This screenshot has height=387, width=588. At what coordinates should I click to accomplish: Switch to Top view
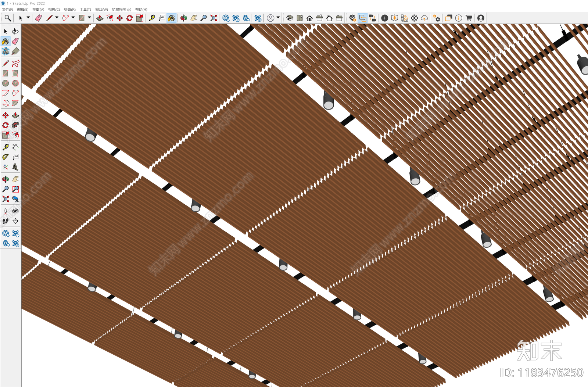[x=300, y=18]
